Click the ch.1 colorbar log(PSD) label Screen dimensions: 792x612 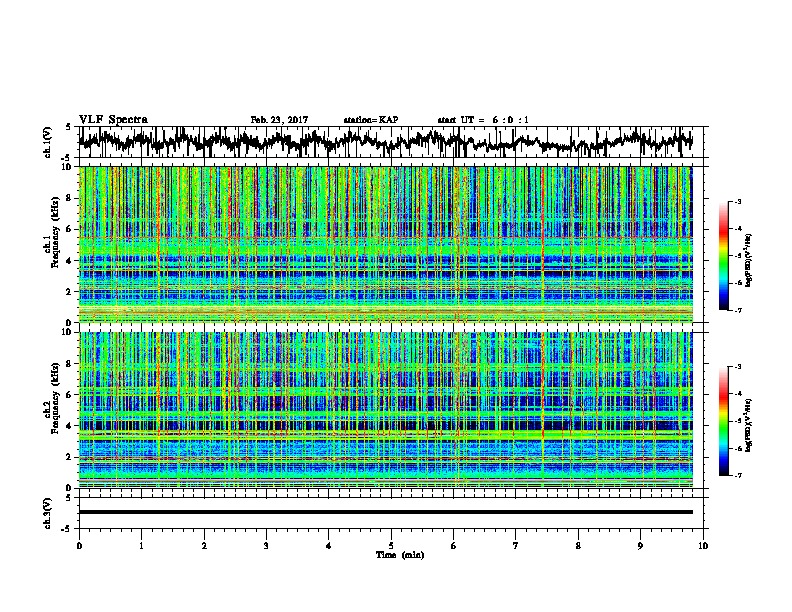coord(748,261)
